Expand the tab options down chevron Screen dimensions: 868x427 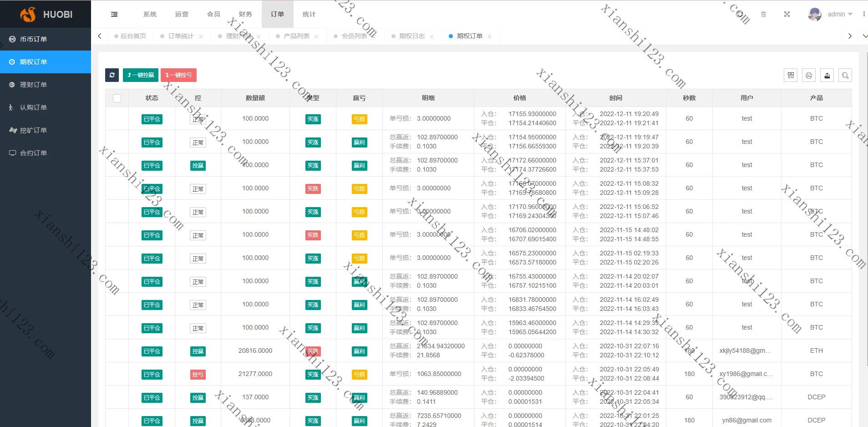(x=864, y=36)
